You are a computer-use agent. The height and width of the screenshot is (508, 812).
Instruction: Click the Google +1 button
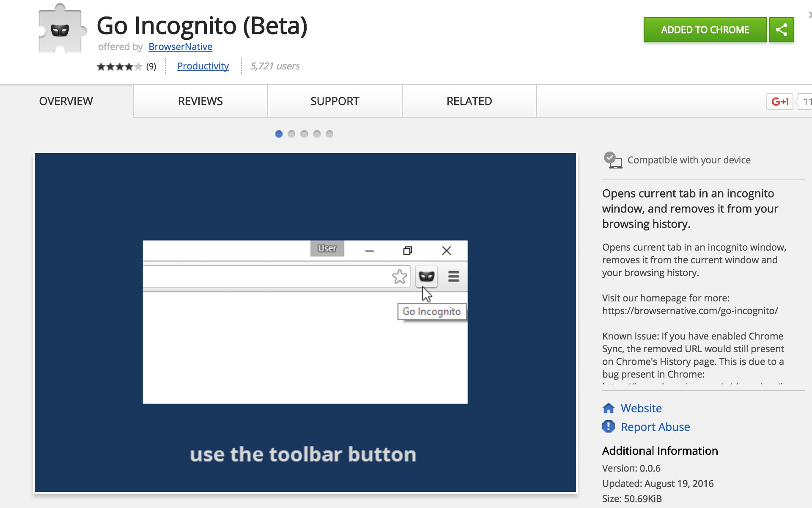779,102
